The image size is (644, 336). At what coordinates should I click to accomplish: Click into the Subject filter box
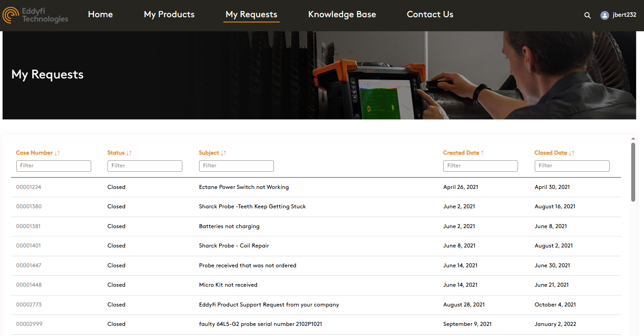[x=237, y=166]
